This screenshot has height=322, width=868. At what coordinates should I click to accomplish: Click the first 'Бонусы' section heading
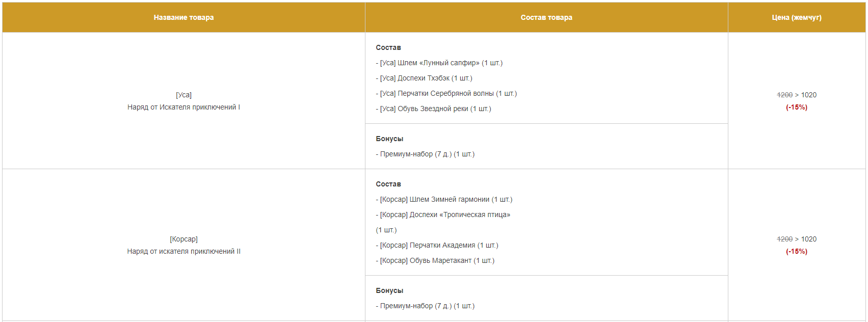(389, 139)
